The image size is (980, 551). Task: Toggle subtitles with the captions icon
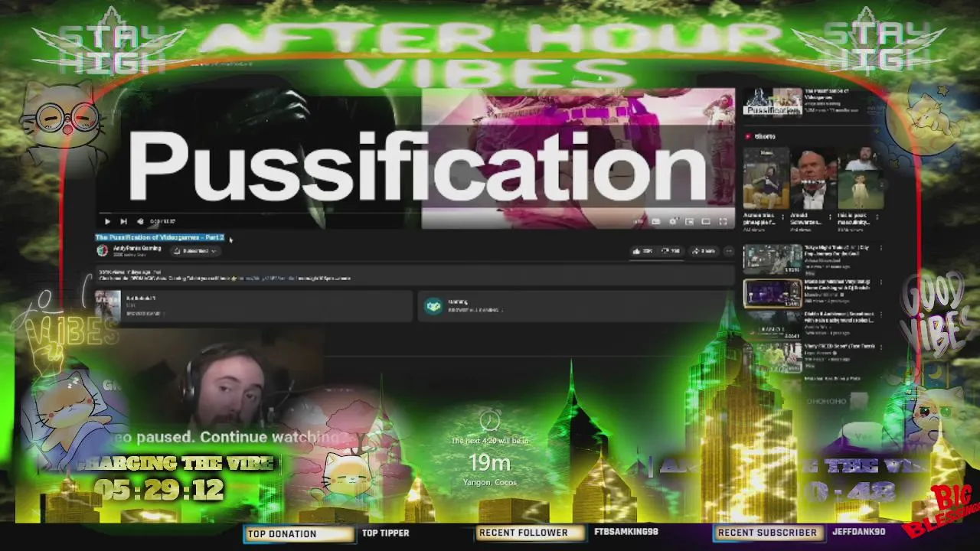(x=657, y=222)
